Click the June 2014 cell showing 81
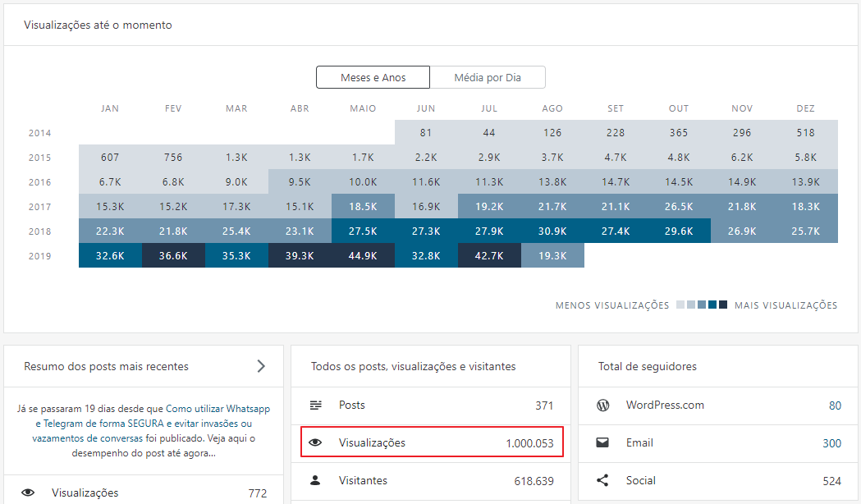 (426, 133)
